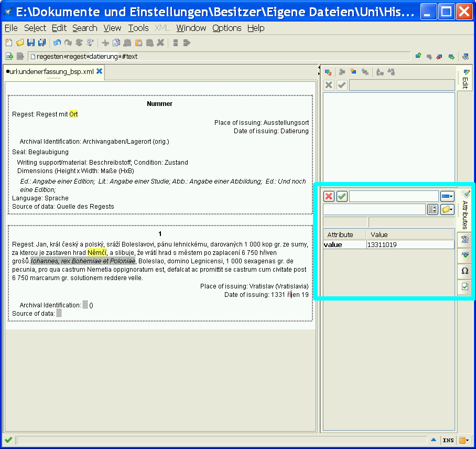This screenshot has width=476, height=449.
Task: Click the New document icon
Action: [x=9, y=42]
